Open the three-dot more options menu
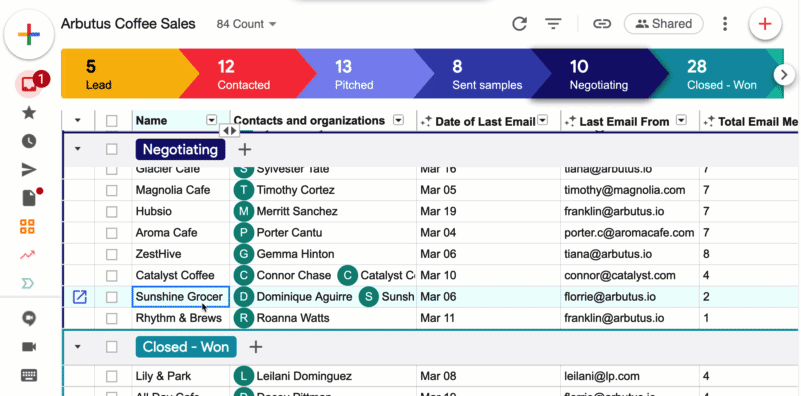The image size is (801, 396). point(725,24)
